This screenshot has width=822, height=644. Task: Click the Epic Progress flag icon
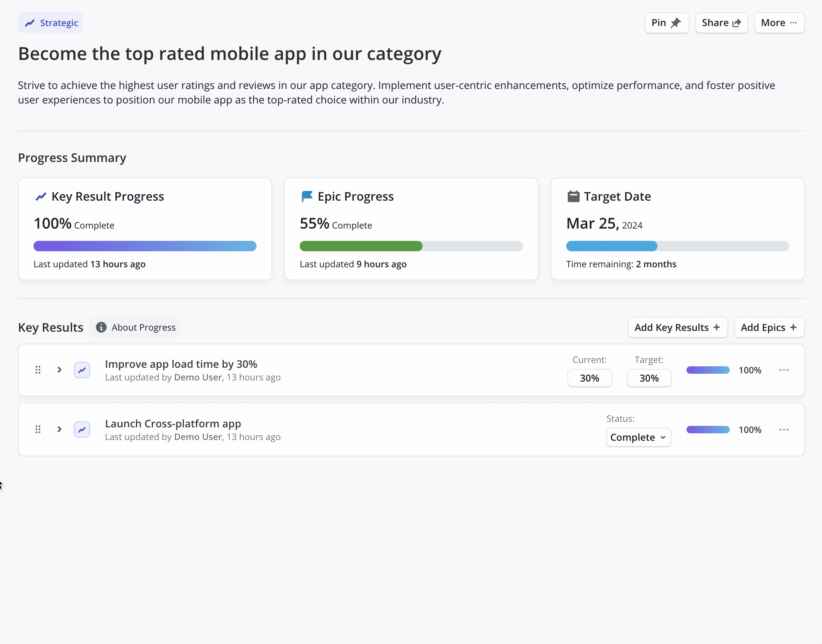pyautogui.click(x=307, y=197)
